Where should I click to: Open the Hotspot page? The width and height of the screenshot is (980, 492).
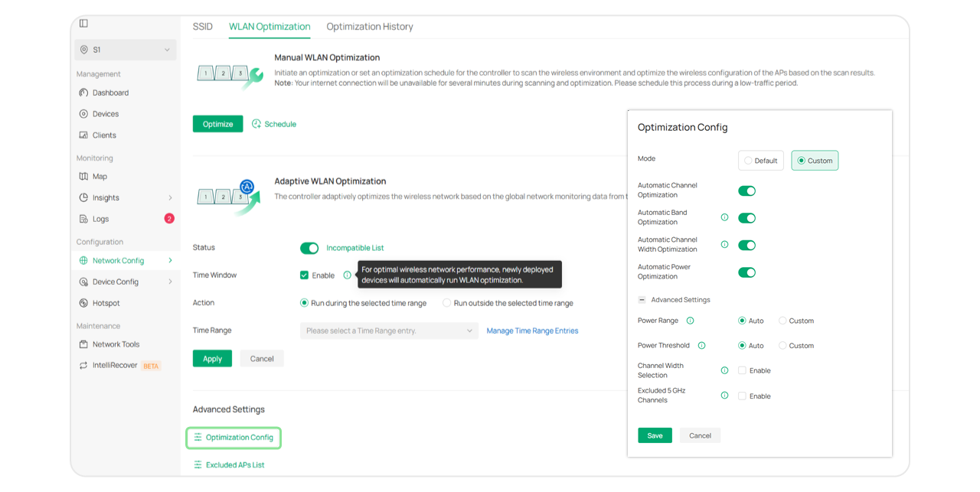pyautogui.click(x=106, y=303)
